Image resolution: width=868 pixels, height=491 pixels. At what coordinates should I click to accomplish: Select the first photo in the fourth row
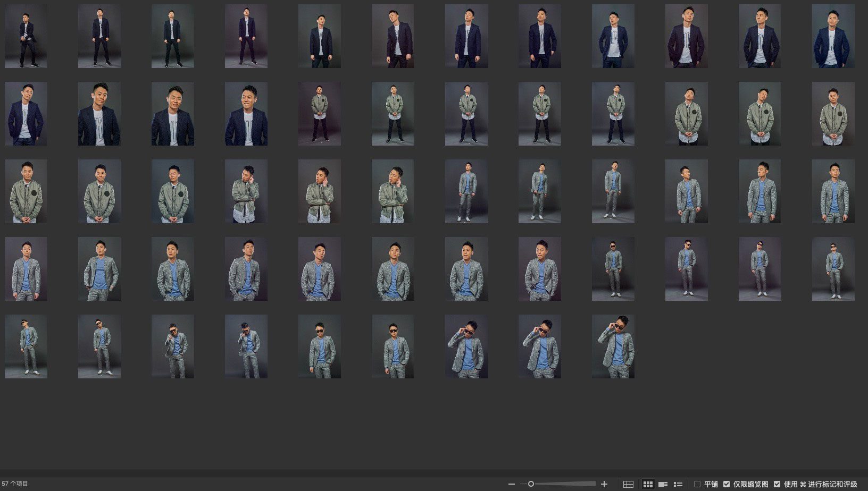[26, 269]
